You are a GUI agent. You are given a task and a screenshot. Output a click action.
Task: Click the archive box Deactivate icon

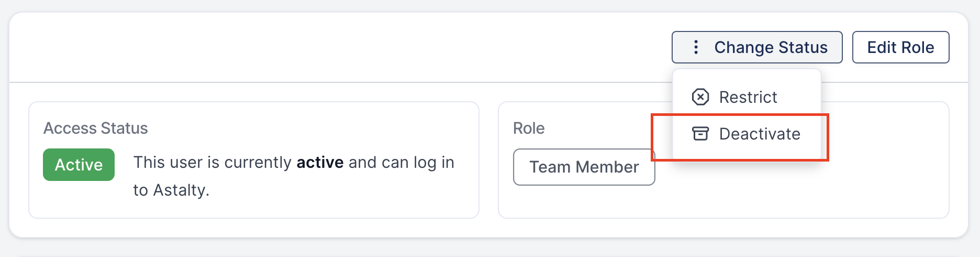click(700, 134)
